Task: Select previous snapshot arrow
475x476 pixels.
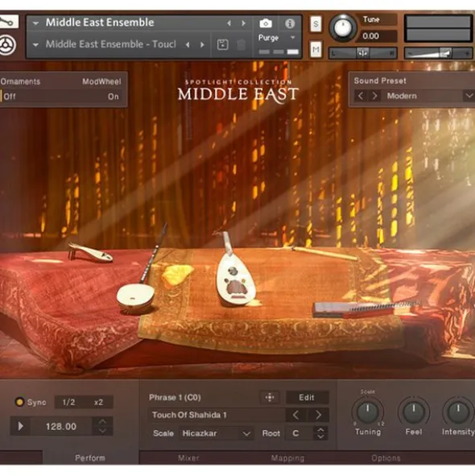Action: [x=188, y=45]
